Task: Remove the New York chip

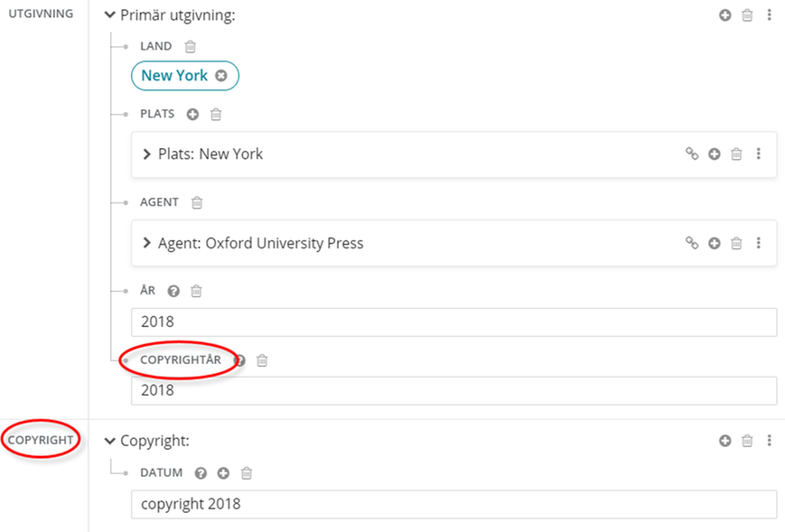Action: tap(221, 76)
